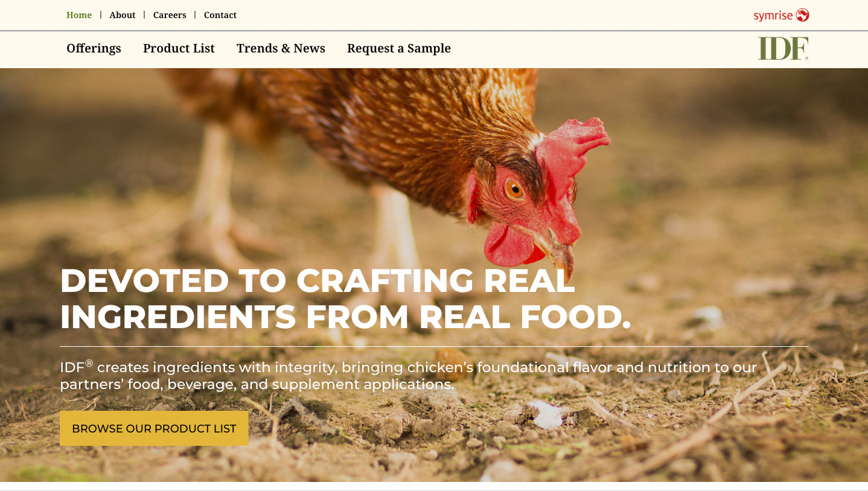The width and height of the screenshot is (868, 491).
Task: Expand the Product List dropdown menu
Action: coord(179,48)
